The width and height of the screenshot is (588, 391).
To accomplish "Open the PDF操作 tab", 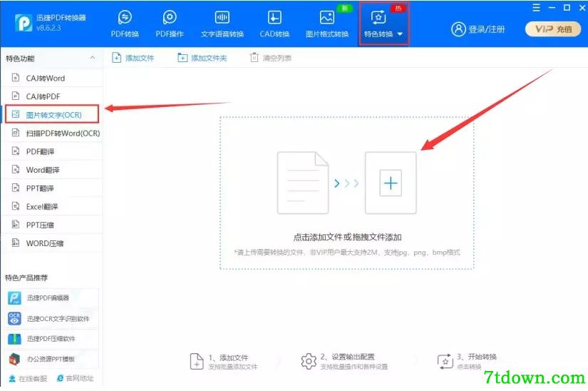I will coord(170,24).
